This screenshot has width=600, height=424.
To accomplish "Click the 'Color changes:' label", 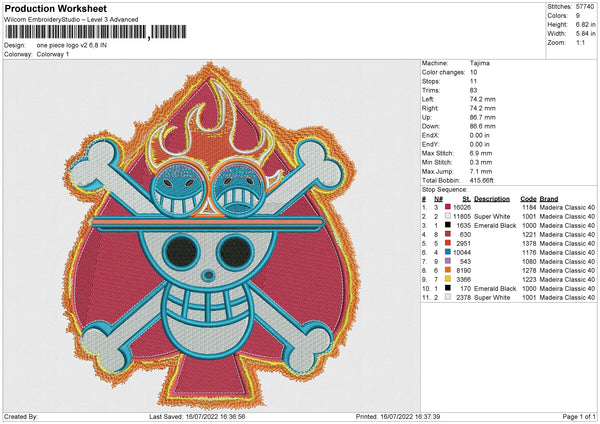I will point(443,72).
